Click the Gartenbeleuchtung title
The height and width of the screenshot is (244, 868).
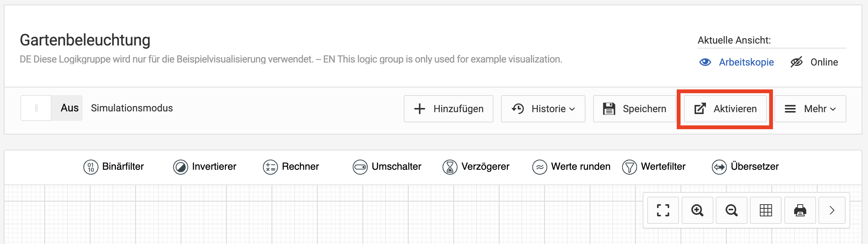point(85,40)
